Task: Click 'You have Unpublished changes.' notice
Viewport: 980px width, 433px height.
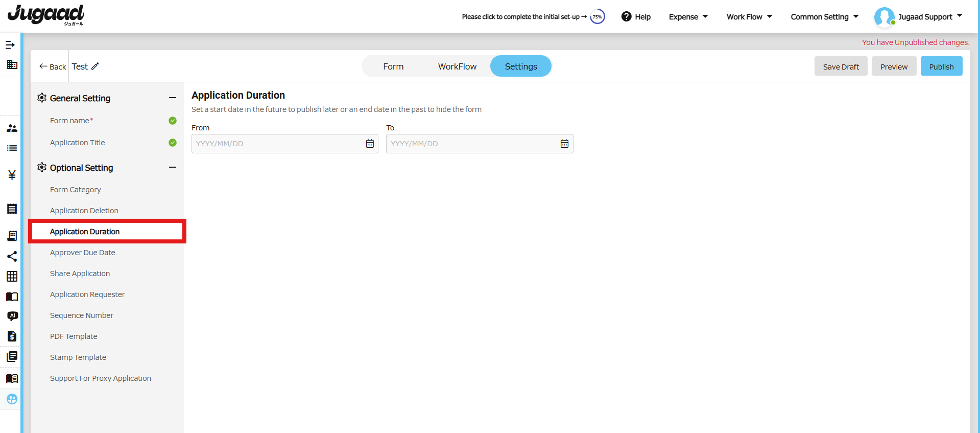Action: tap(916, 42)
